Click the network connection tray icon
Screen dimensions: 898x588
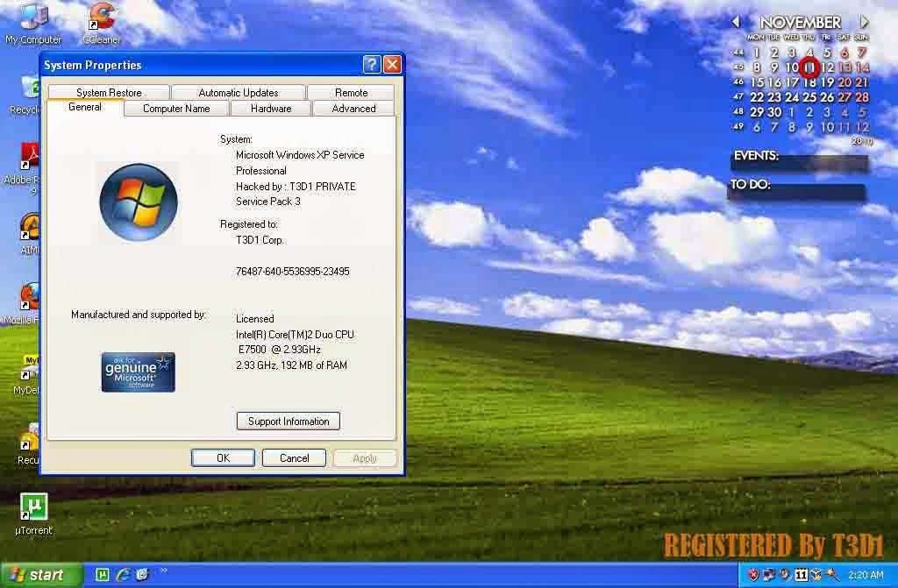point(769,575)
